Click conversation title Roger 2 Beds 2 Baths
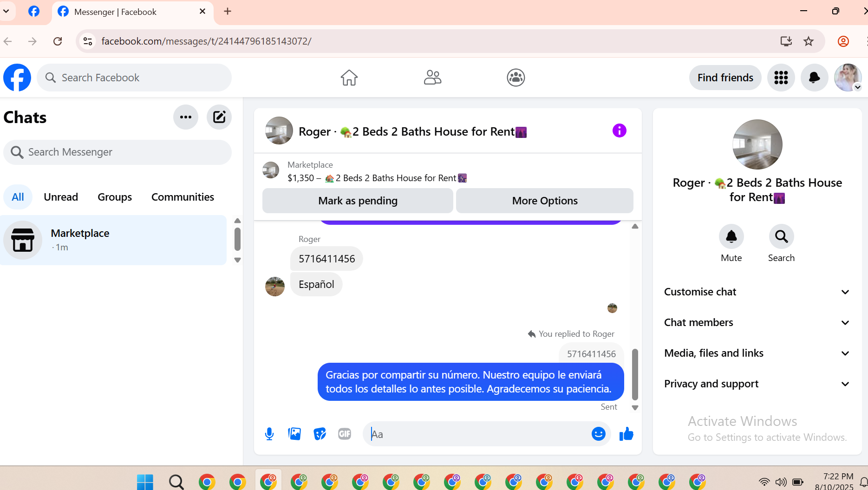This screenshot has width=868, height=490. click(x=412, y=131)
